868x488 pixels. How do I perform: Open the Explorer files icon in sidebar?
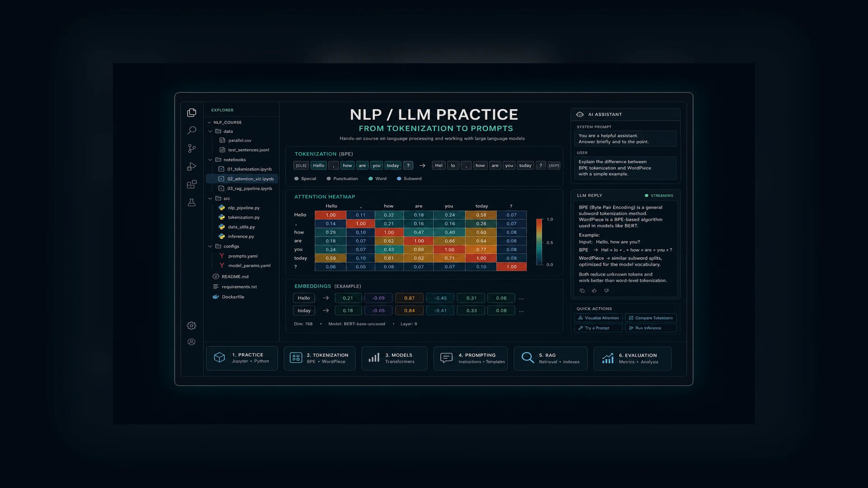192,113
